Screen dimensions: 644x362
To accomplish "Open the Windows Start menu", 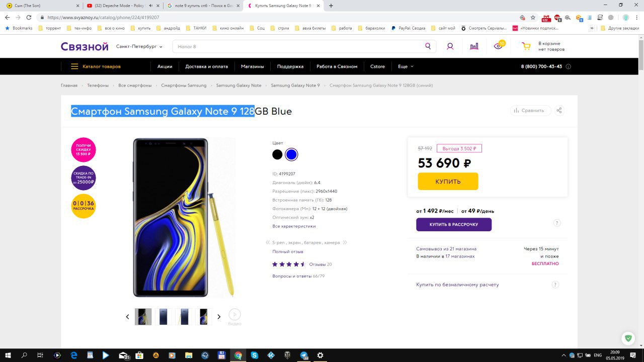I will 8,355.
